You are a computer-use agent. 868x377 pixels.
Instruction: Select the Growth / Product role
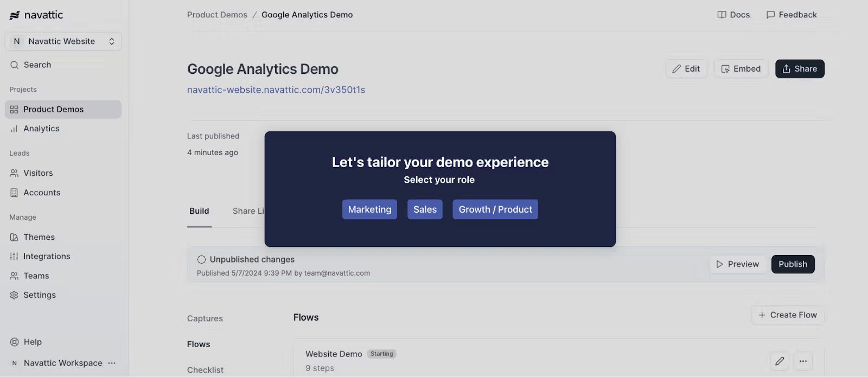[495, 209]
